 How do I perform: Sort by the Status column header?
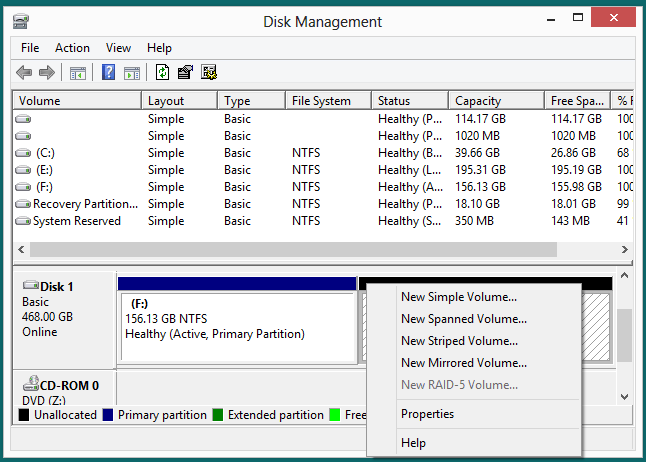point(410,101)
